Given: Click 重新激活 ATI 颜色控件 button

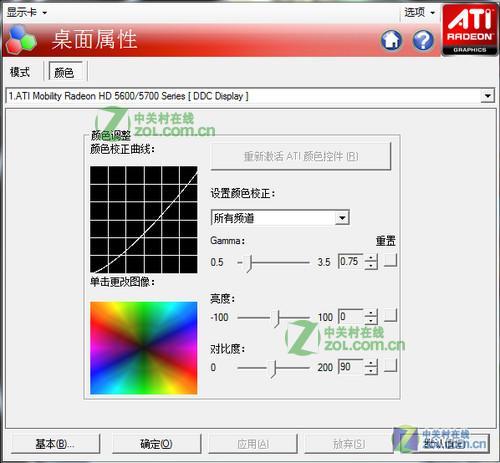Looking at the screenshot, I should 301,156.
